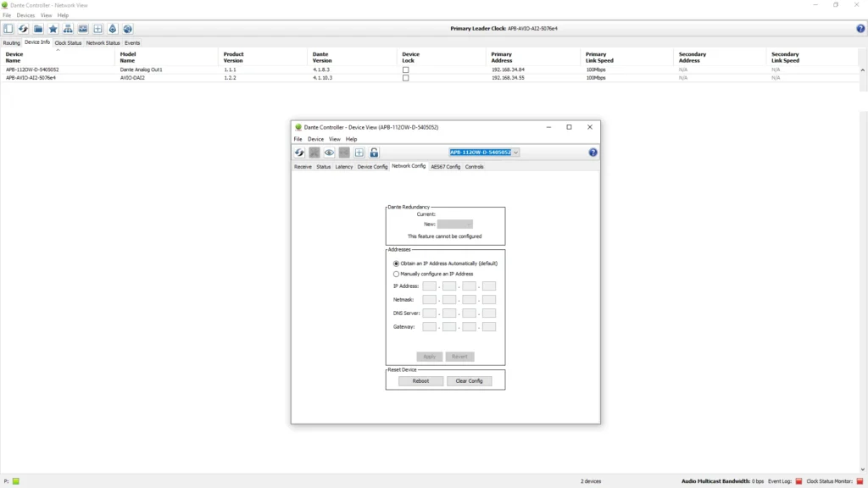Click the first Netmask octet field

430,300
